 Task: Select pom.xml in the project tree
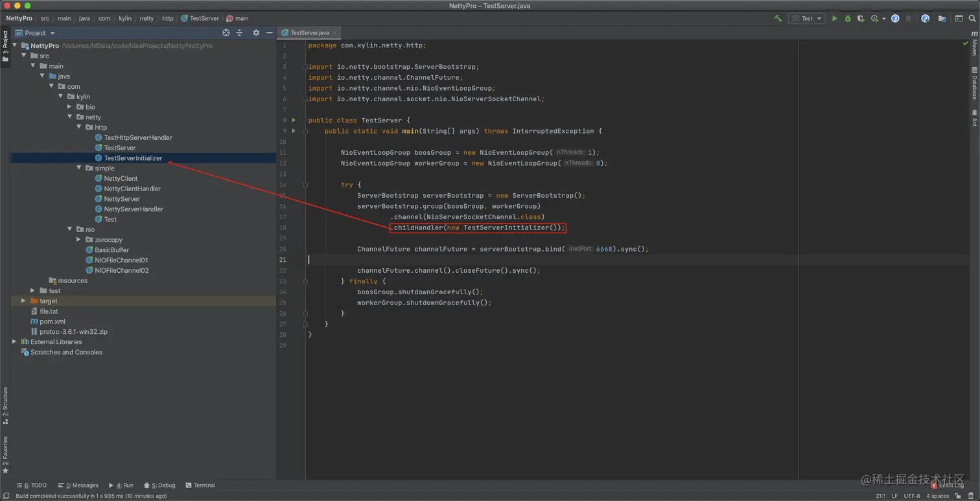pyautogui.click(x=52, y=321)
